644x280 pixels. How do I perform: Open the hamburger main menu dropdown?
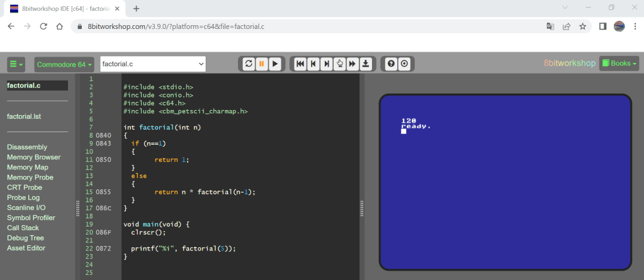(16, 64)
